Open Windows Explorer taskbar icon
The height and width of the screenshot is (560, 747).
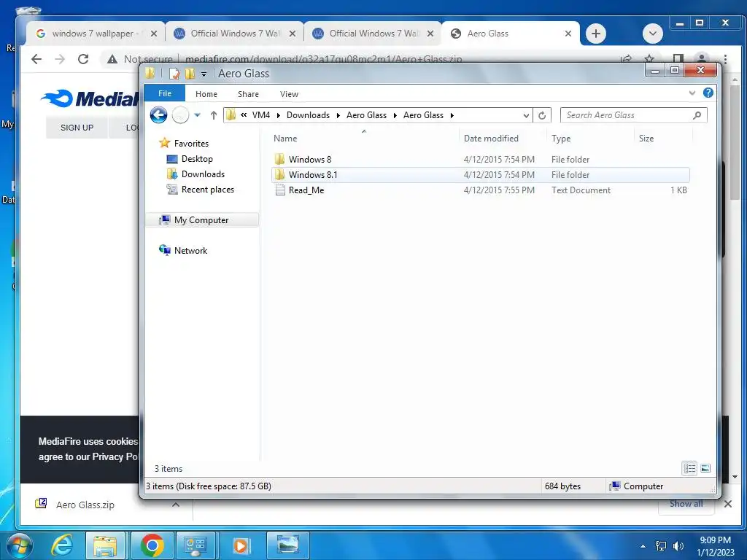(105, 545)
